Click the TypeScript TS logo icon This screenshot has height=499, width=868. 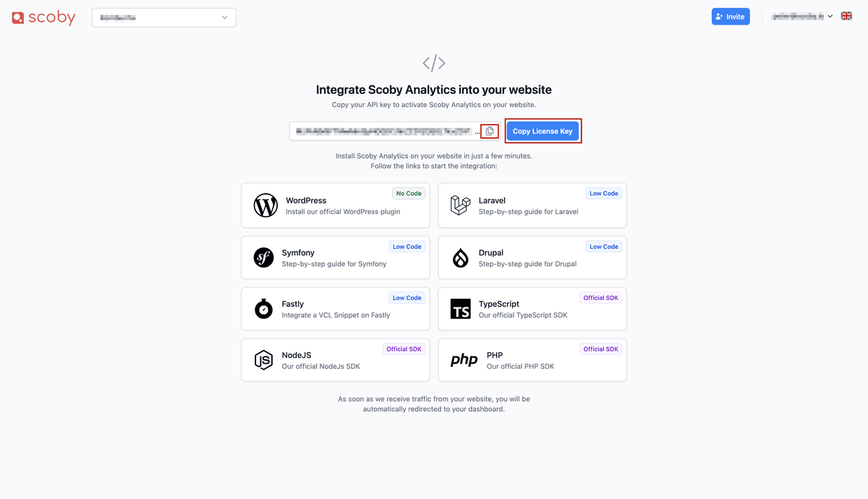[461, 309]
